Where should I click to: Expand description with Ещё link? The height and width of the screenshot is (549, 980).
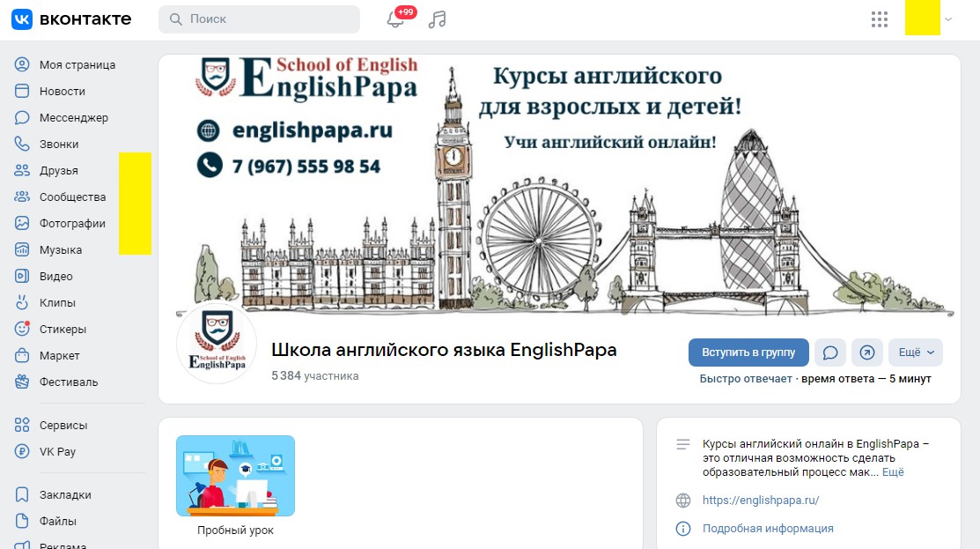pyautogui.click(x=893, y=472)
